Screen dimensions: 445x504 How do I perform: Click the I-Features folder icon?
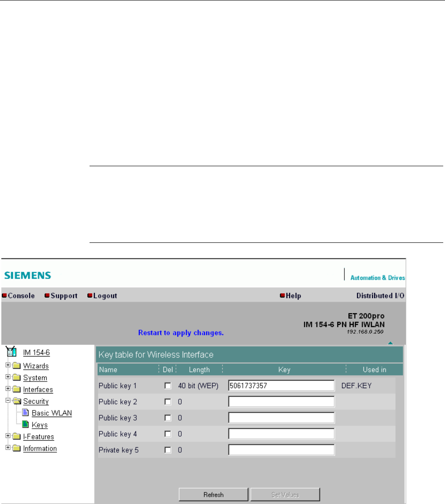click(x=17, y=437)
